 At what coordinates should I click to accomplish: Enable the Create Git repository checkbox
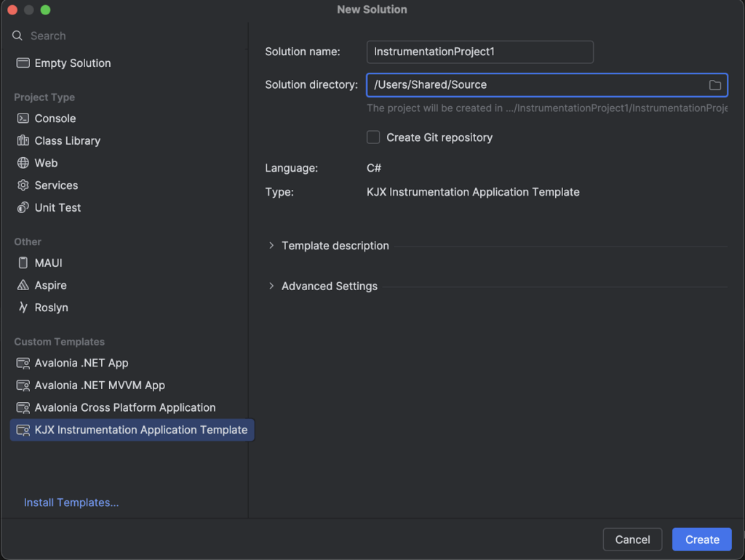(373, 137)
